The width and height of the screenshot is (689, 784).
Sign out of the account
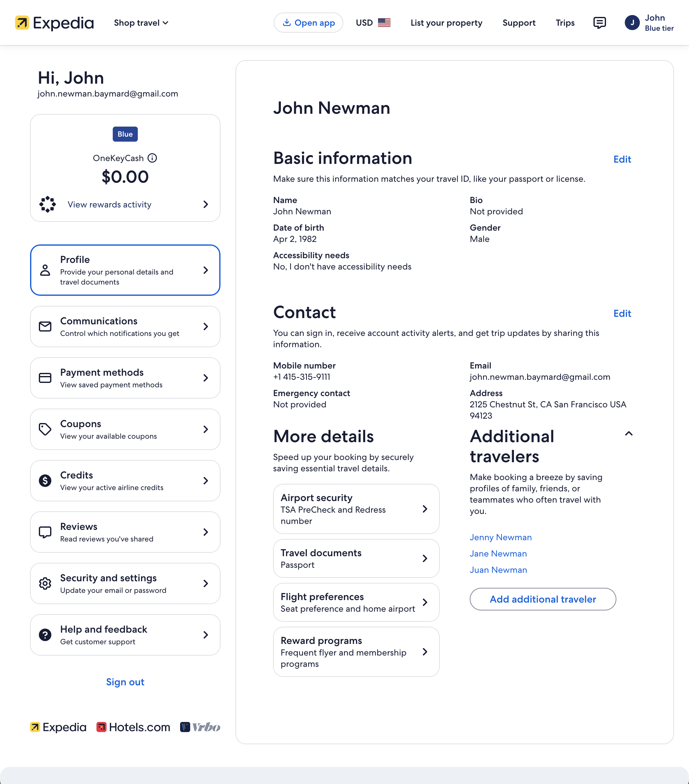point(125,682)
